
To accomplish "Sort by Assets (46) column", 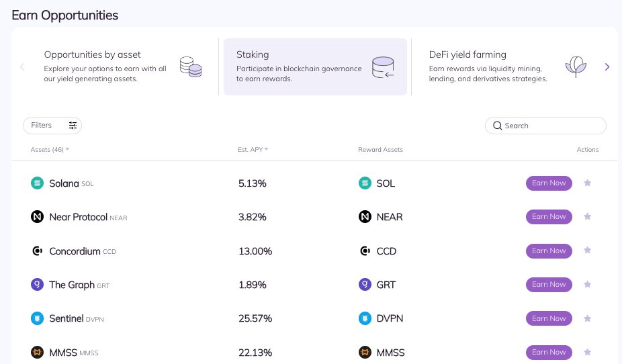I will pyautogui.click(x=50, y=150).
